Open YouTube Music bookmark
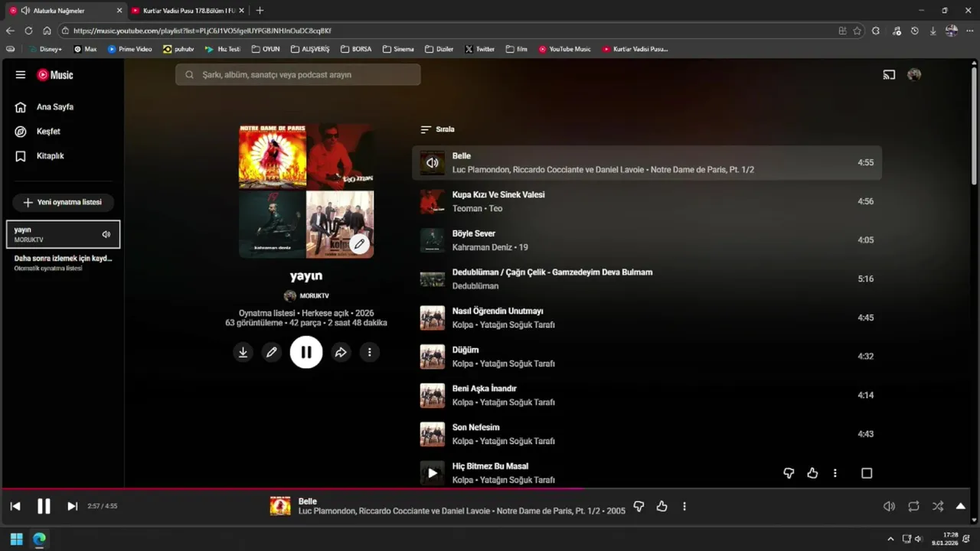This screenshot has height=551, width=980. click(565, 49)
